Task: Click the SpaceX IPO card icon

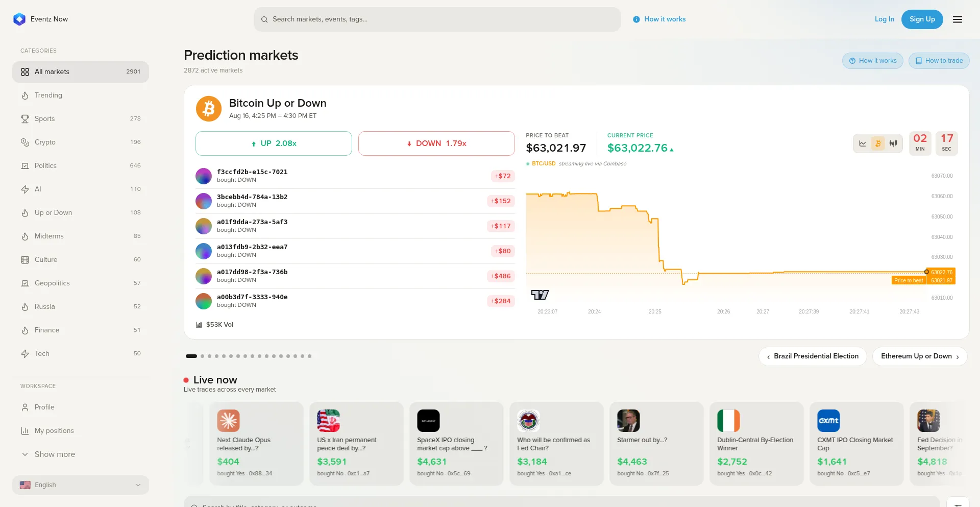Action: tap(428, 421)
